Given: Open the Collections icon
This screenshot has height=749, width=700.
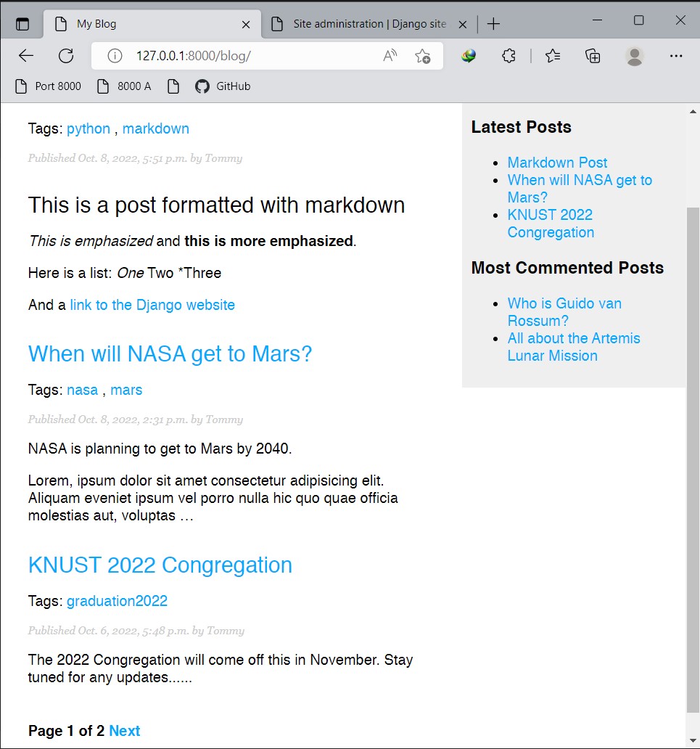Looking at the screenshot, I should [593, 56].
